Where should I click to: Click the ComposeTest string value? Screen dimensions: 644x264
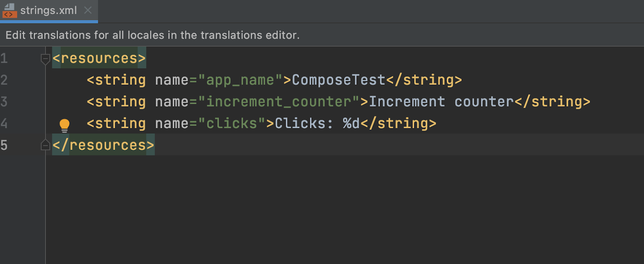tap(339, 80)
